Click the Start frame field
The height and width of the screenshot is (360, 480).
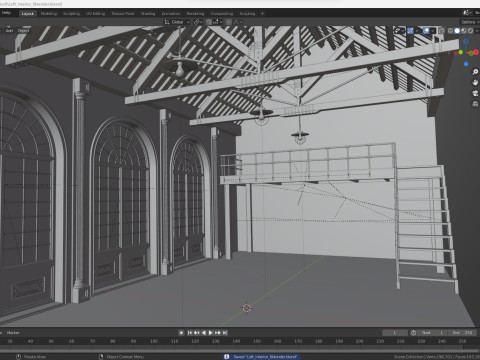coord(432,333)
